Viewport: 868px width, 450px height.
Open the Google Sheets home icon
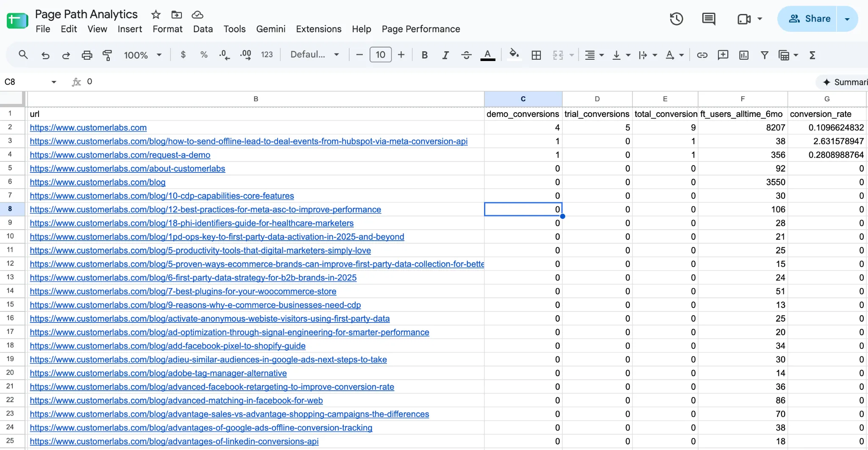click(x=17, y=20)
